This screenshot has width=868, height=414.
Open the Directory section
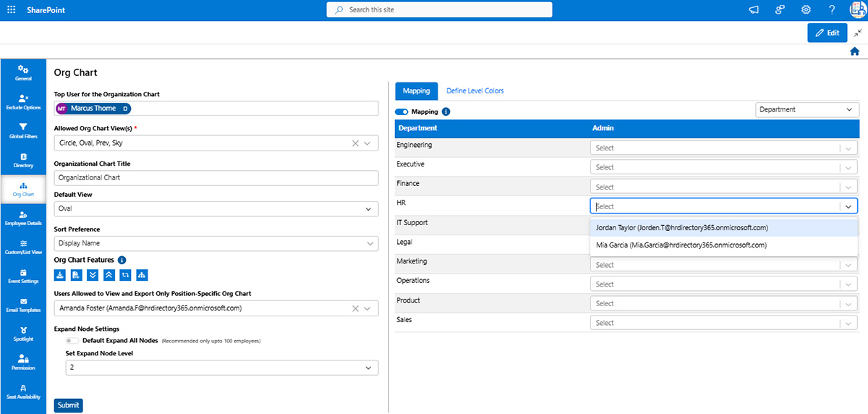pos(23,160)
